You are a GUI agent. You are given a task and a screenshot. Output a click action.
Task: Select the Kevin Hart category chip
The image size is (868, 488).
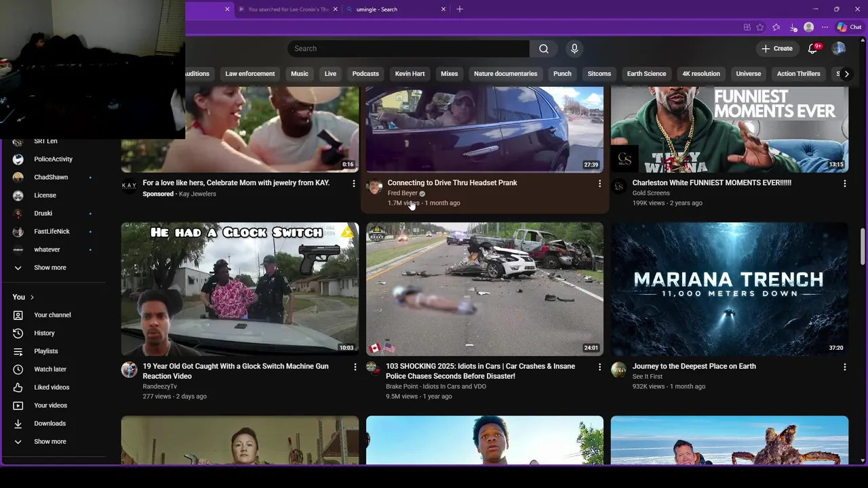[410, 74]
